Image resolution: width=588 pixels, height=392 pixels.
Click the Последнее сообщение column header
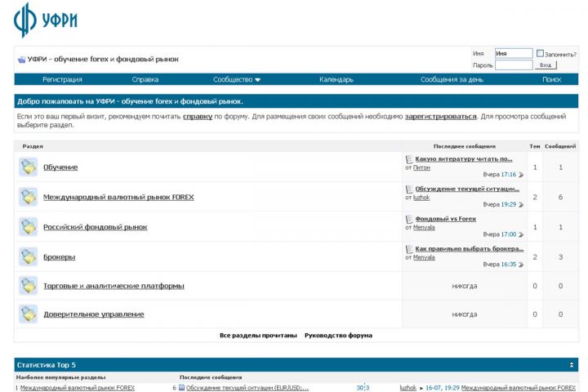pos(465,146)
